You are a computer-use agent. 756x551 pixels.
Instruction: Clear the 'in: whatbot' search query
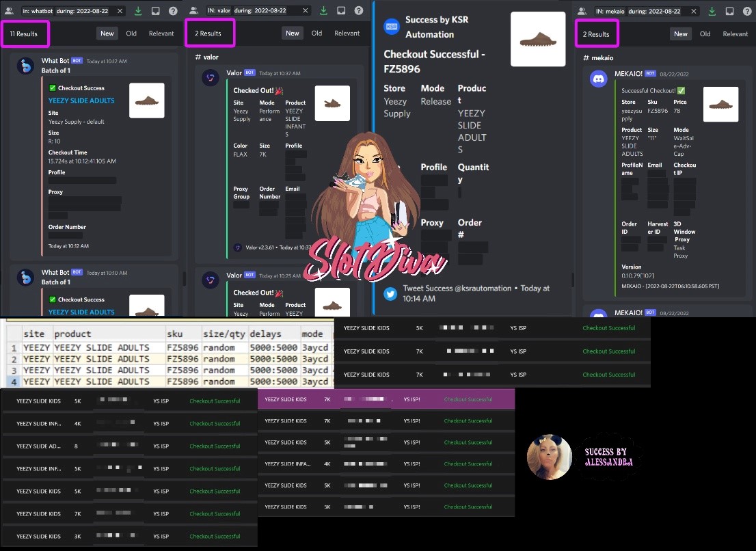(120, 11)
